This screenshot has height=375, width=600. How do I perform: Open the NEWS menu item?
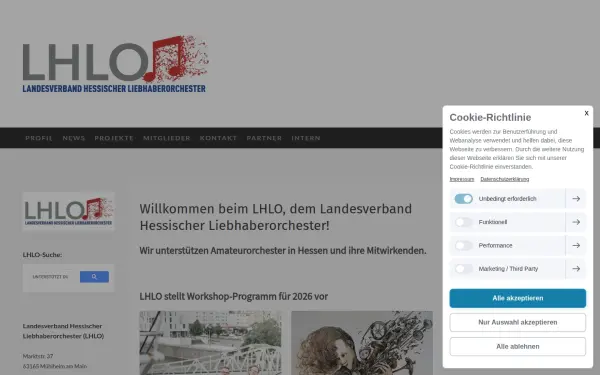[74, 138]
